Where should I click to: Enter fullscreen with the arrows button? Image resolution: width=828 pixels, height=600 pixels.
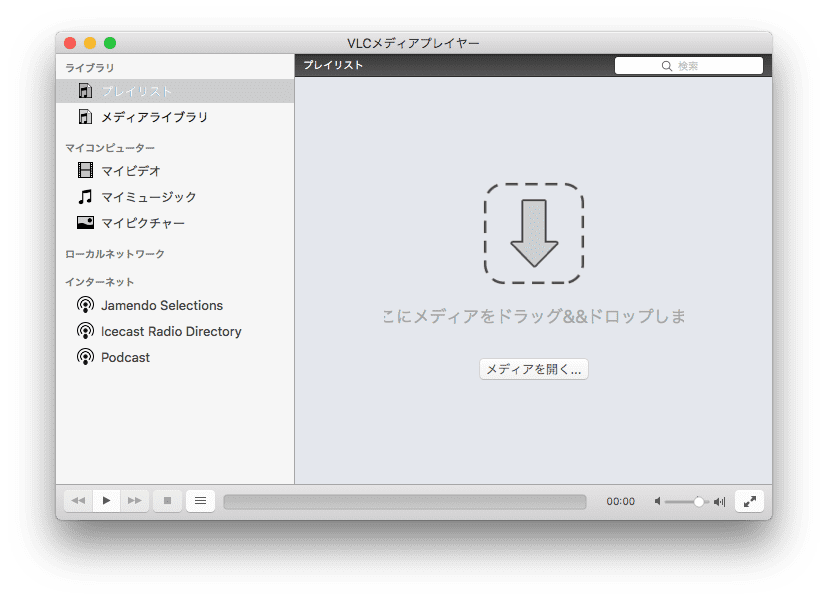point(749,501)
